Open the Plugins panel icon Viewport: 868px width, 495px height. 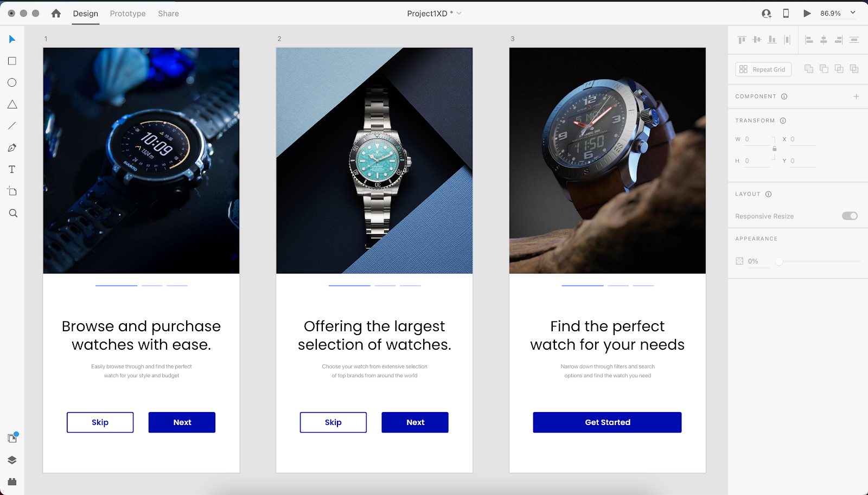12,481
